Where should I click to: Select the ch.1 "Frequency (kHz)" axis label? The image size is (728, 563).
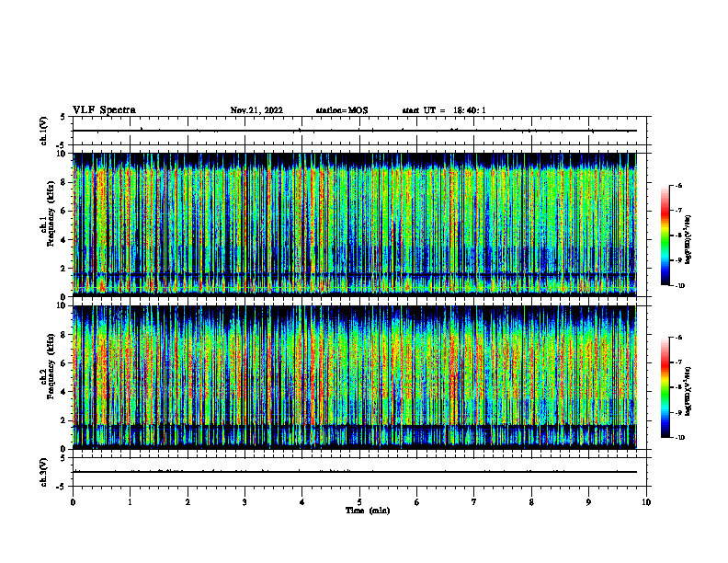51,213
